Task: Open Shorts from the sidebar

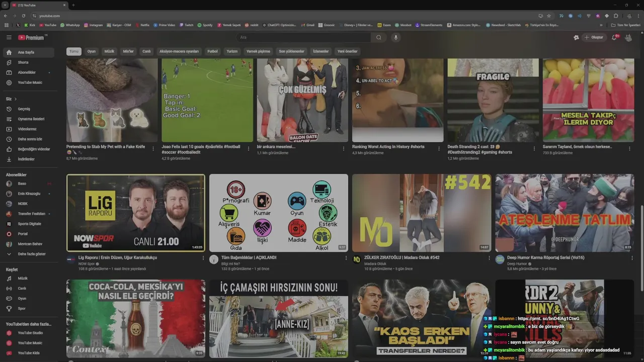Action: click(x=29, y=62)
